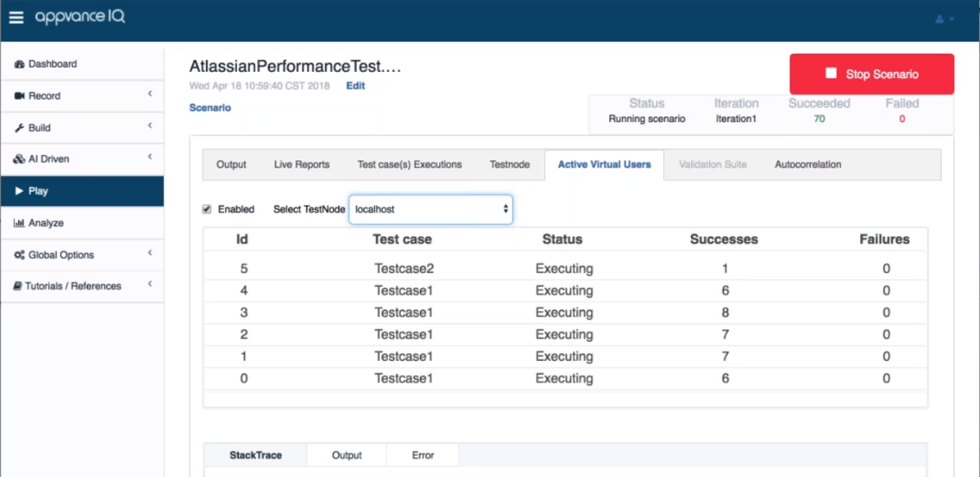Click the Record camera icon

tap(19, 96)
